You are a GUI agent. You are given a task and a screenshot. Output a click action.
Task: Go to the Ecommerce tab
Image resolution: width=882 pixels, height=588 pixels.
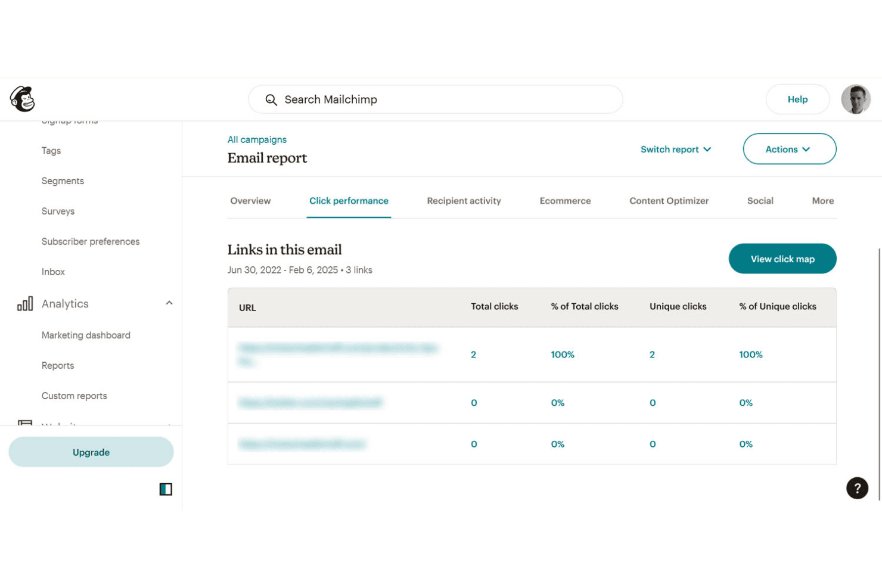point(565,201)
